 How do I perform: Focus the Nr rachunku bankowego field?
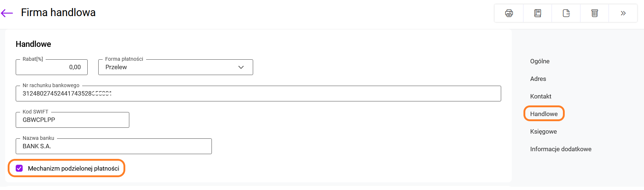click(258, 94)
